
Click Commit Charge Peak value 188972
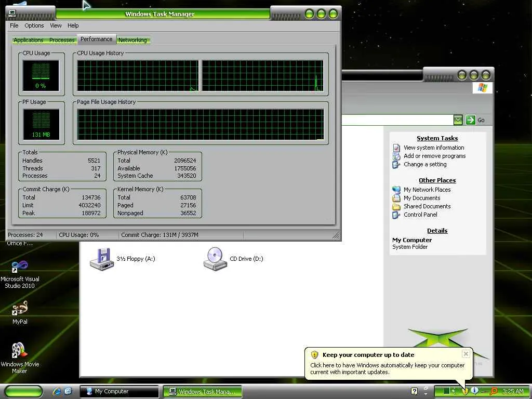point(91,213)
